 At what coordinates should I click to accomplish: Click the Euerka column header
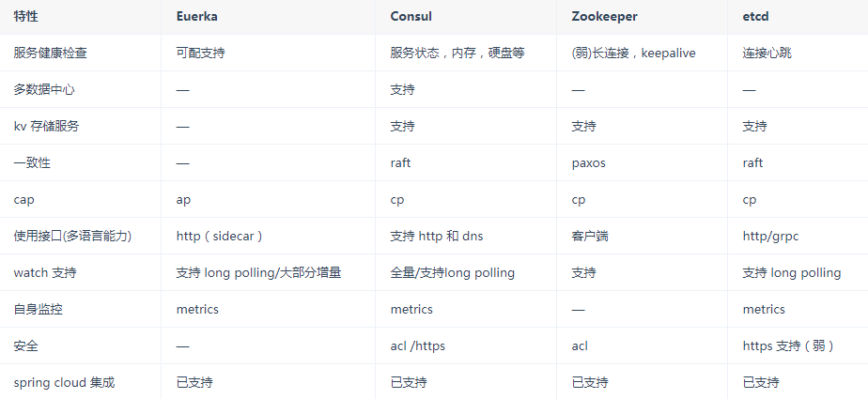197,17
